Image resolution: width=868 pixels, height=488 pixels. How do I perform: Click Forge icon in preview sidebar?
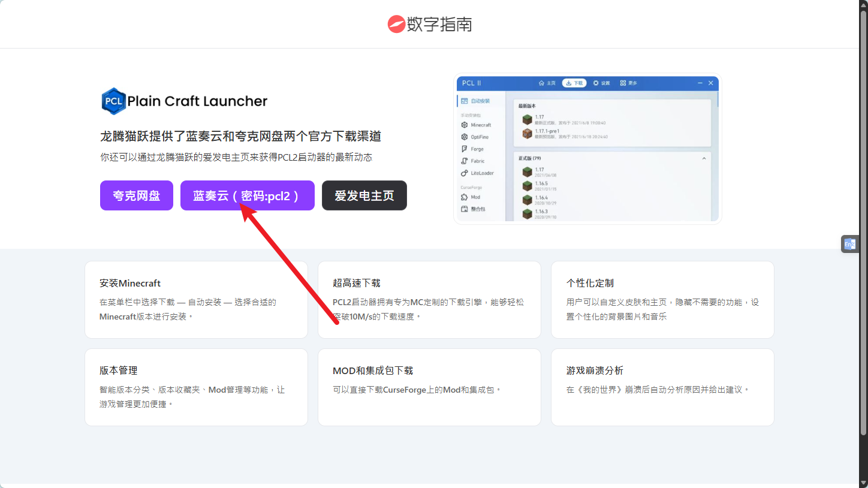465,149
